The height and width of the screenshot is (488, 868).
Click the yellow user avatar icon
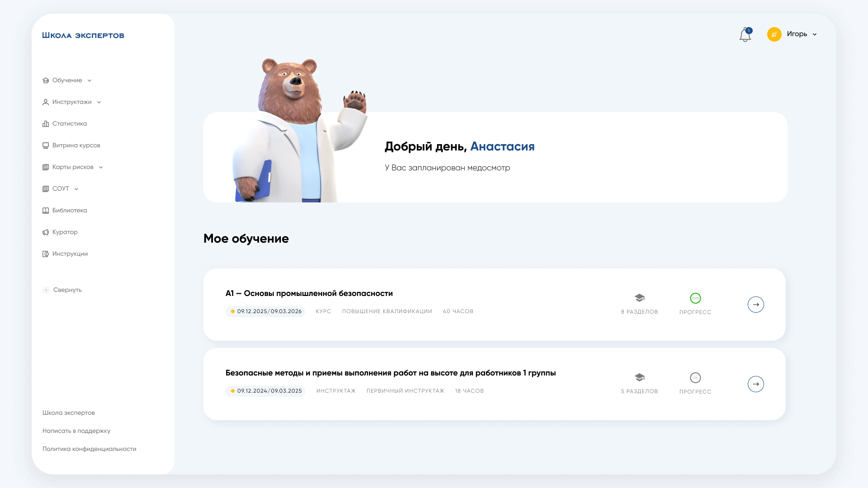point(774,34)
